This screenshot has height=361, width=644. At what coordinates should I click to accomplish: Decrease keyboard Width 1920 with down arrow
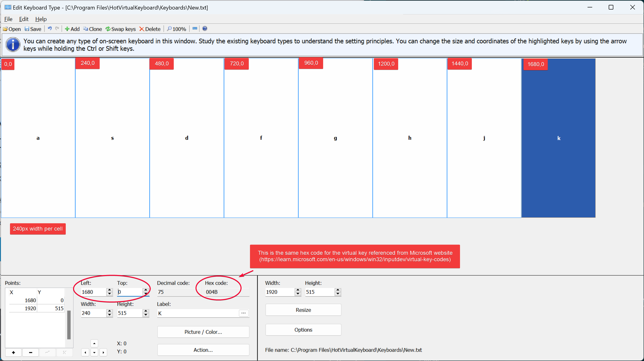(298, 294)
